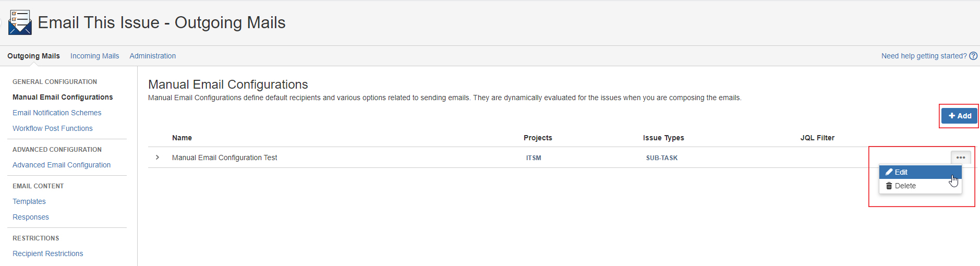Screen dimensions: 980x266
Task: Switch to the Incoming Mails tab
Action: tap(94, 56)
